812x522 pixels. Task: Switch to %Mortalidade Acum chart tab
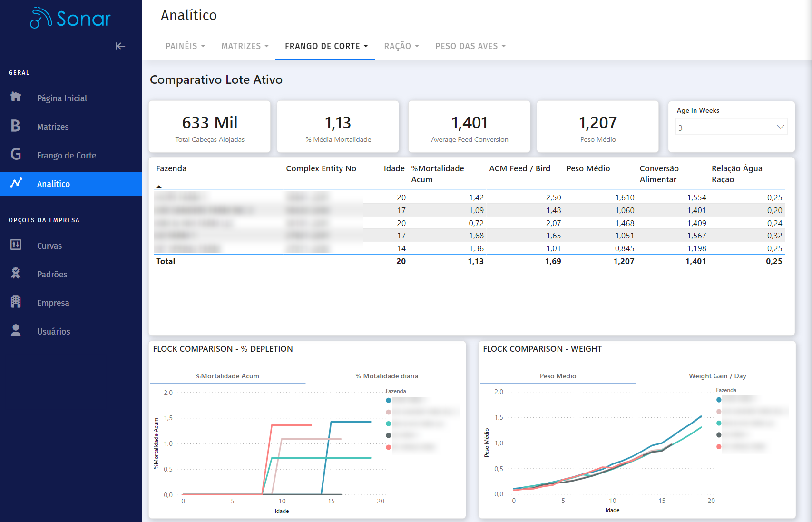coord(227,376)
